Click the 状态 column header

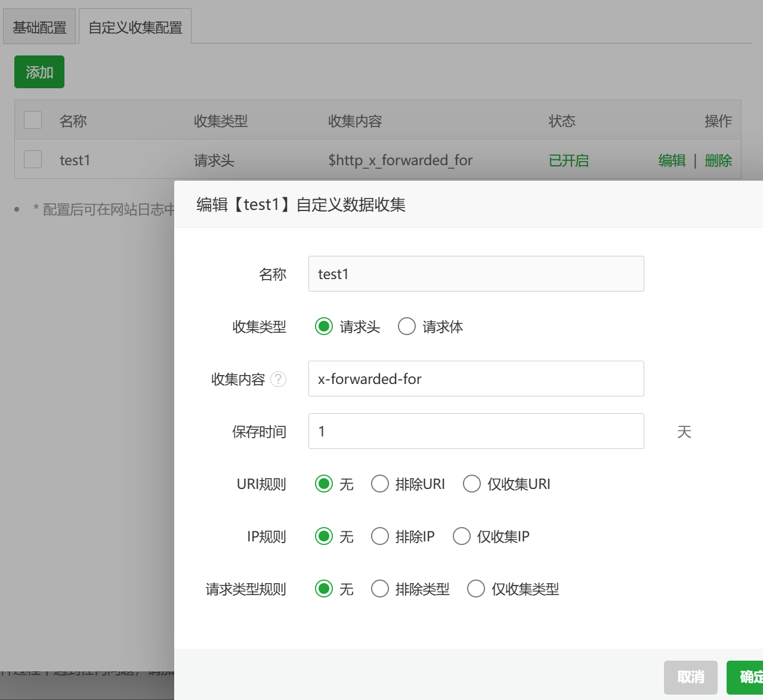pyautogui.click(x=562, y=121)
